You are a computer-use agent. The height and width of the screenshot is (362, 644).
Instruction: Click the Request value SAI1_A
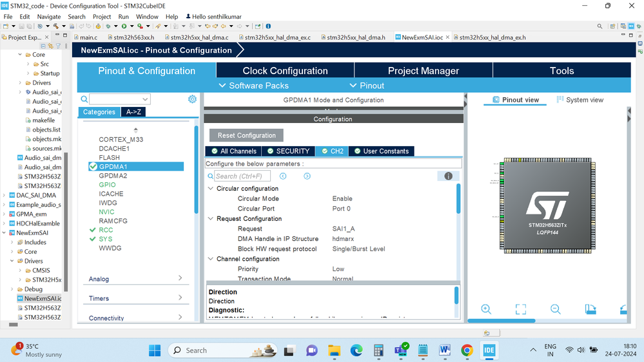(344, 229)
